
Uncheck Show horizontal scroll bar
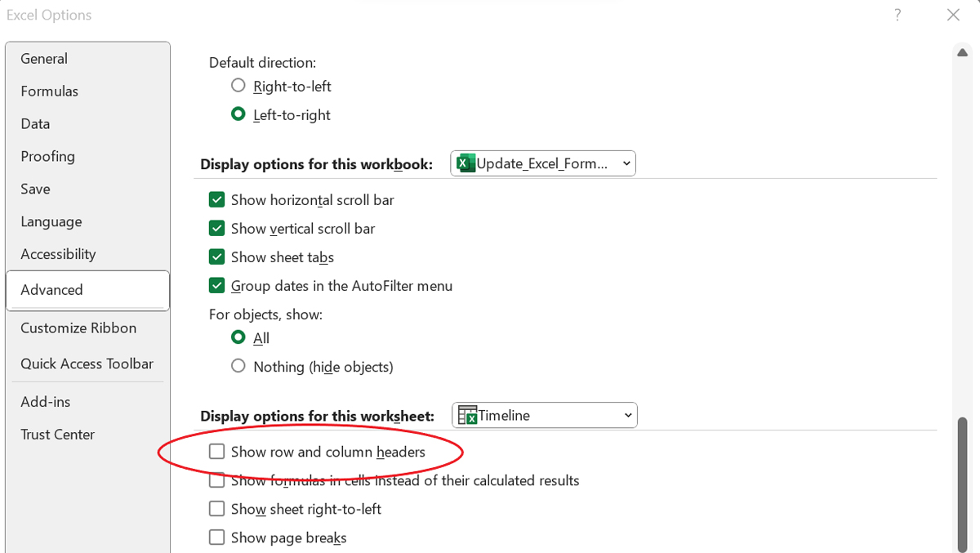(216, 198)
